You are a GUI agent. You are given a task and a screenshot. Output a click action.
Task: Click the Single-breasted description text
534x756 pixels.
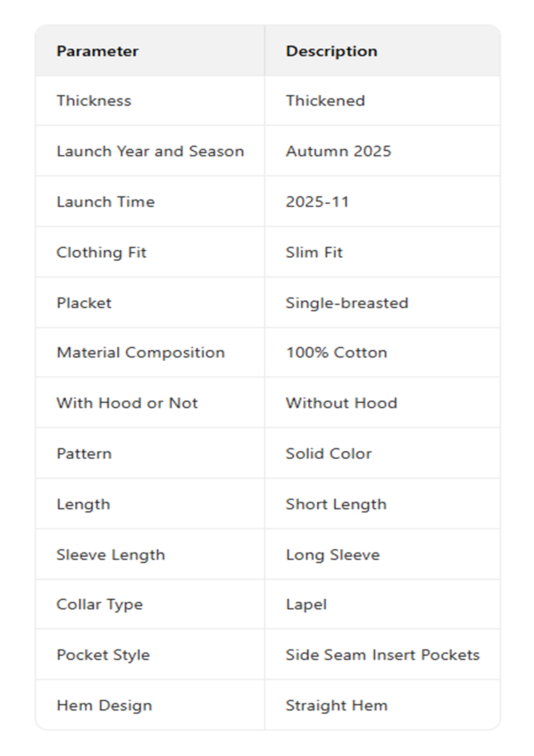[x=347, y=303]
